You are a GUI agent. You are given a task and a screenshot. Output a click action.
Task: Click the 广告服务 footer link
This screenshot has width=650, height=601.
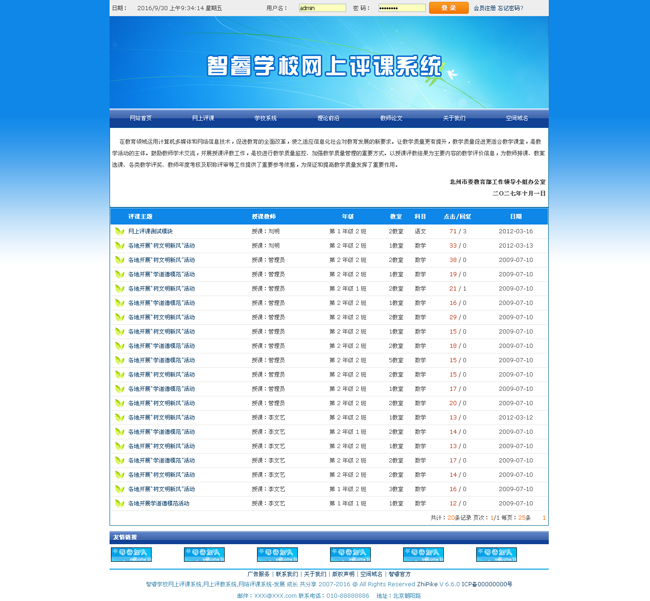coord(258,574)
